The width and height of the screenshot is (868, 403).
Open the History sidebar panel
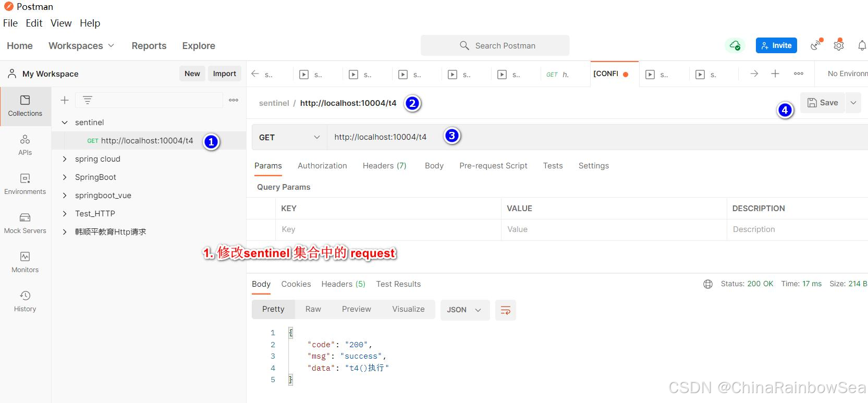(x=25, y=302)
